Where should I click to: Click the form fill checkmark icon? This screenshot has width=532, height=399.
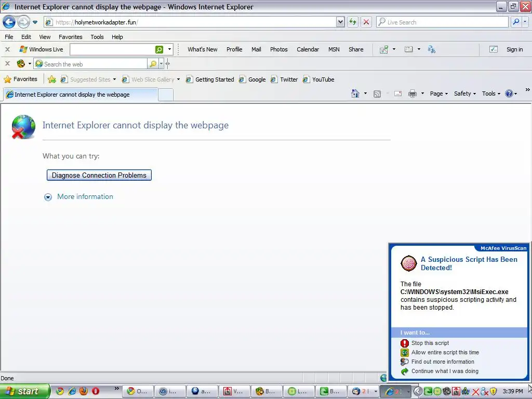click(x=494, y=49)
